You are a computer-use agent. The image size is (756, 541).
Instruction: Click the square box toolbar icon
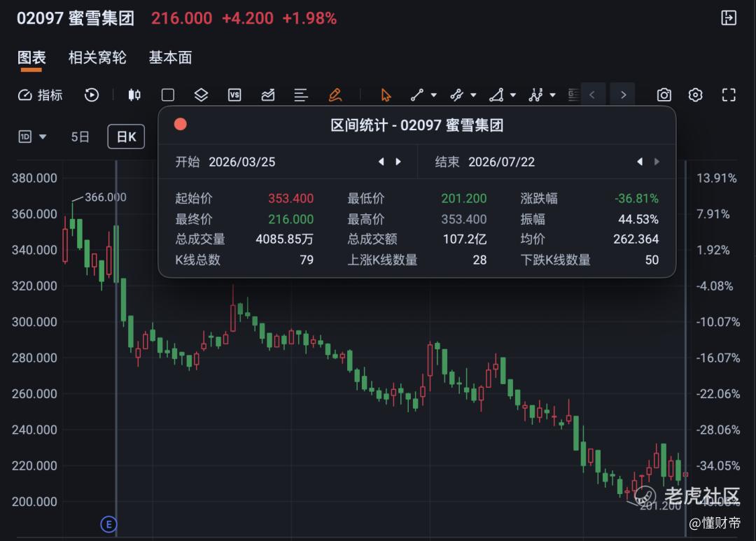[168, 95]
